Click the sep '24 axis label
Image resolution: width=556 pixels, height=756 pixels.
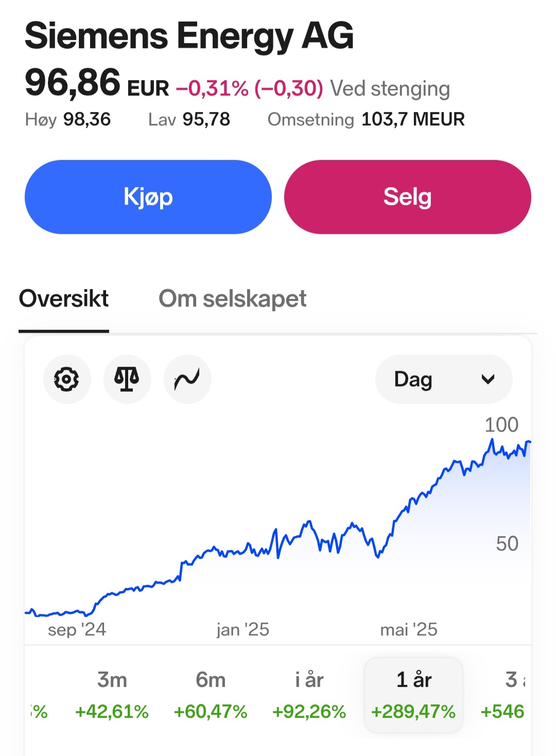tap(77, 629)
